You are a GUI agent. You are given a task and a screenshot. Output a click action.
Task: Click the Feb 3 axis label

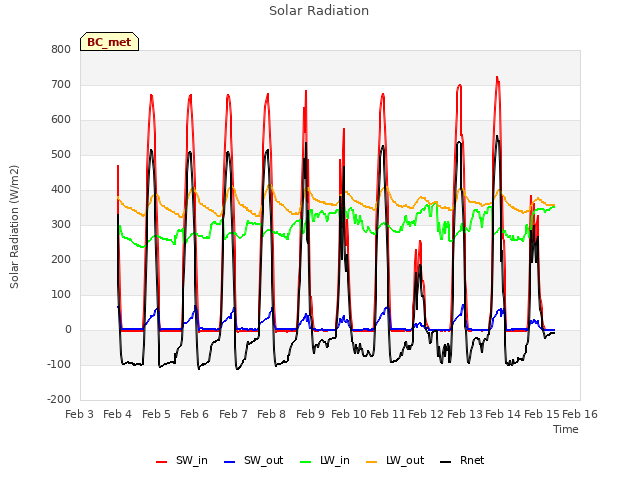[x=80, y=414]
